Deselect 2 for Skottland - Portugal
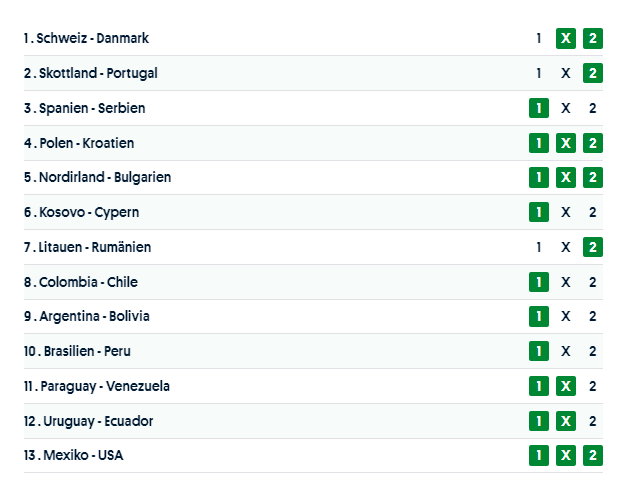This screenshot has height=484, width=624. pyautogui.click(x=593, y=73)
